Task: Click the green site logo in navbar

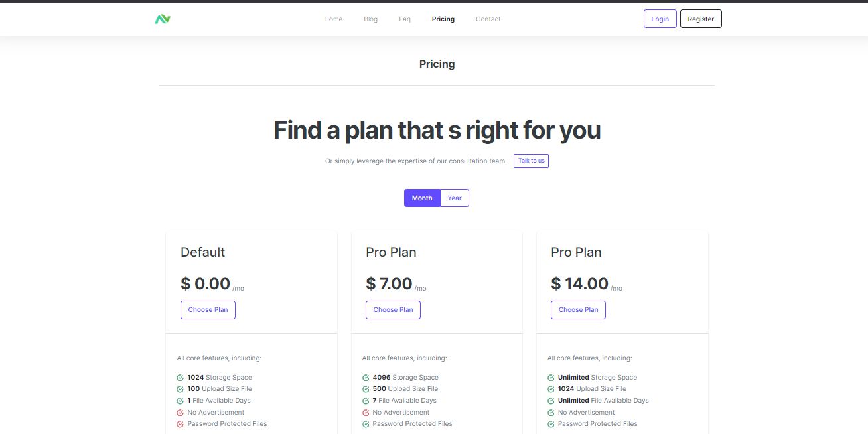Action: [x=163, y=19]
